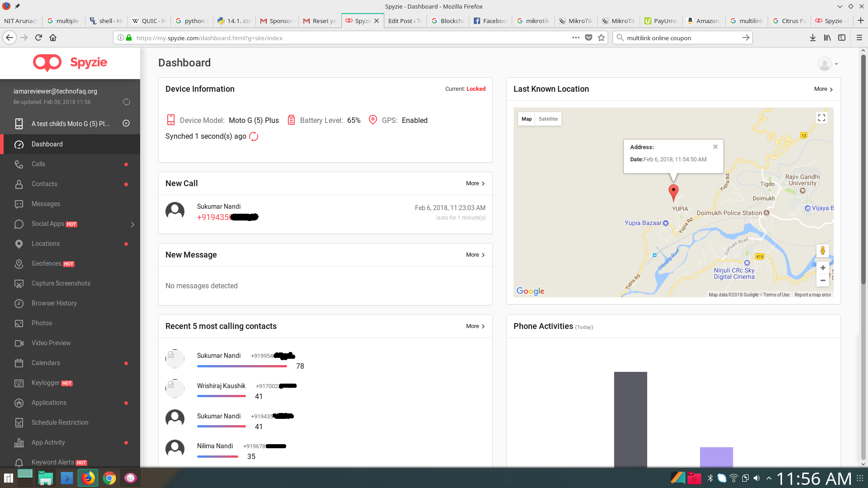The height and width of the screenshot is (488, 868).
Task: Click the sync spinner beside Synched text
Action: coord(254,136)
